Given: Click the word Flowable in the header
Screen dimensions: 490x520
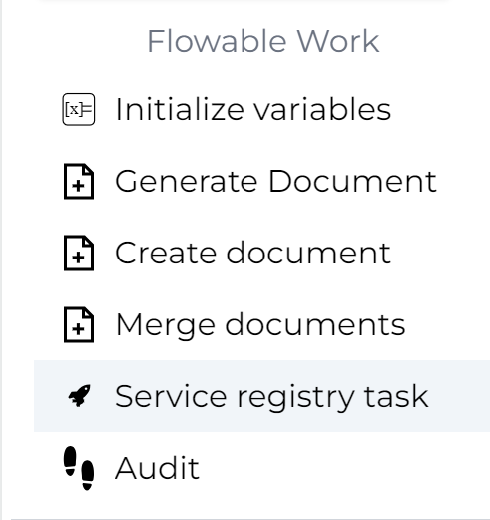Looking at the screenshot, I should [x=217, y=41].
